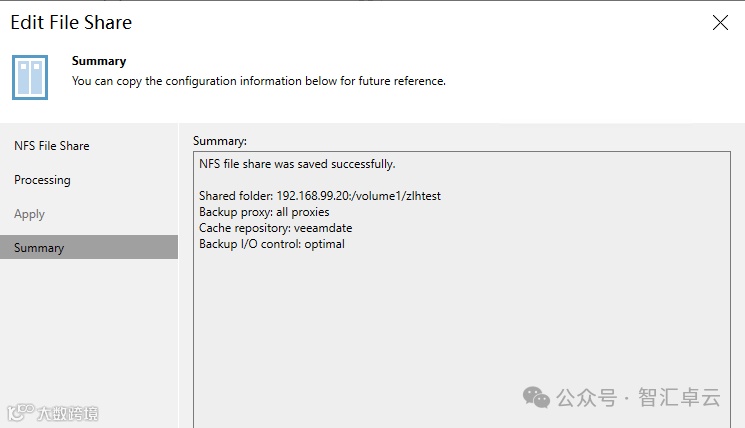
Task: Click the 'saved successfully' message line
Action: coord(297,164)
